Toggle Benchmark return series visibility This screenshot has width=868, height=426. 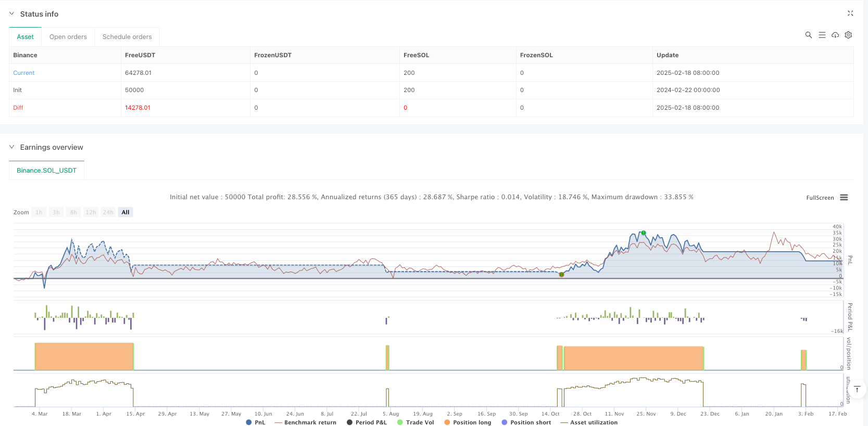coord(306,422)
